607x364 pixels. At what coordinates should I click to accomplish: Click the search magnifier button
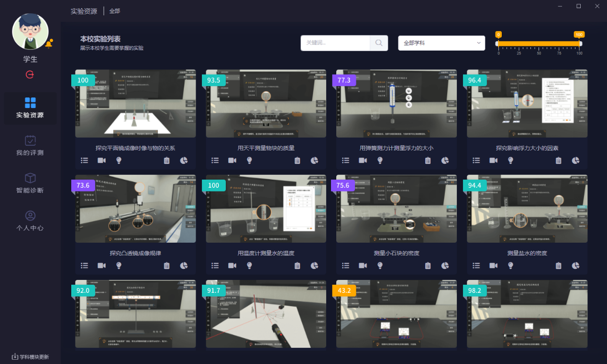click(378, 43)
